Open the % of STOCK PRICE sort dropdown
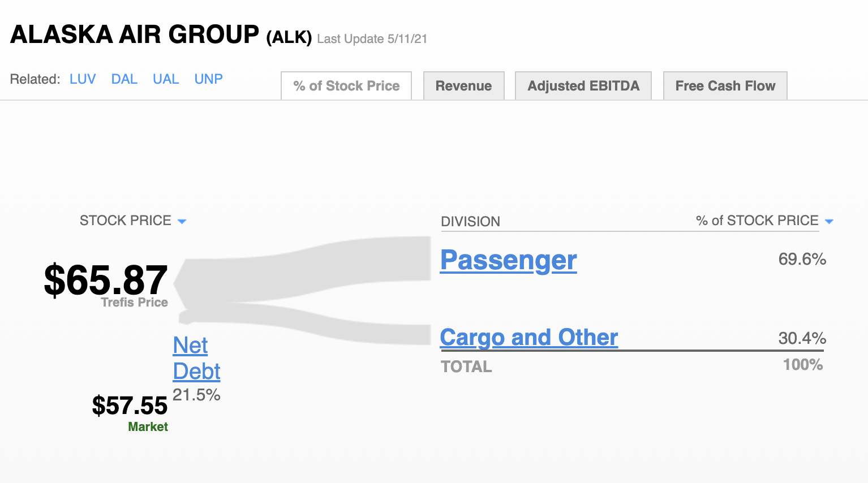868x483 pixels. [x=829, y=221]
